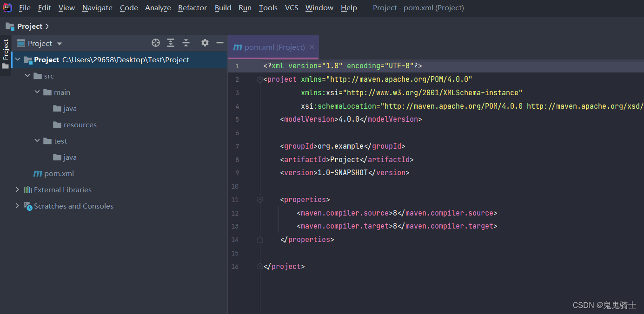Open the Tools menu

coord(268,8)
